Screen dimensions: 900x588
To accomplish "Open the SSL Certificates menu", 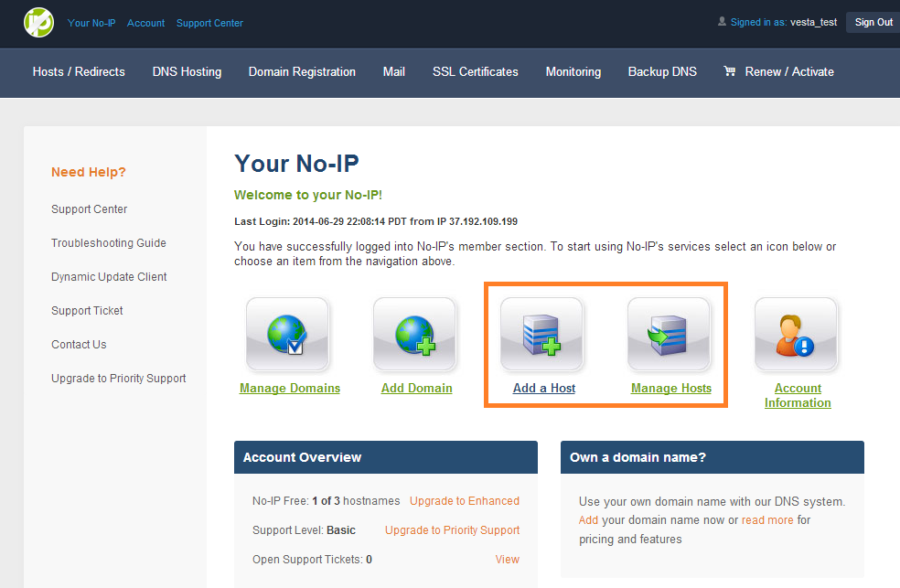I will [x=476, y=71].
